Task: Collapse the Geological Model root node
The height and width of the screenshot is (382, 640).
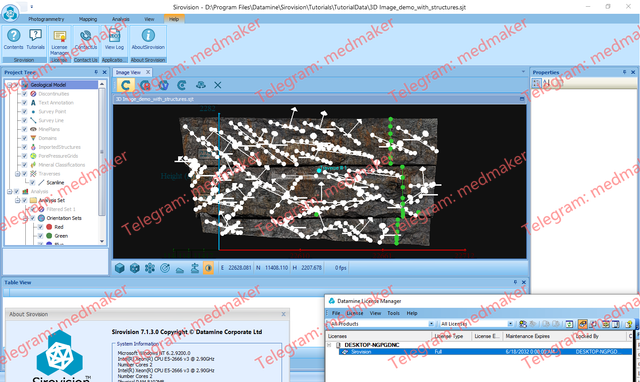Action: [x=9, y=85]
